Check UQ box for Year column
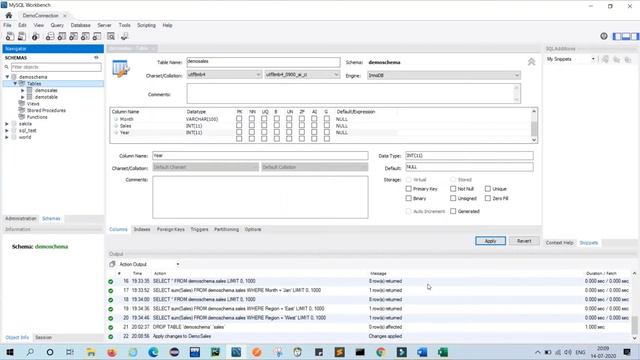 [264, 132]
